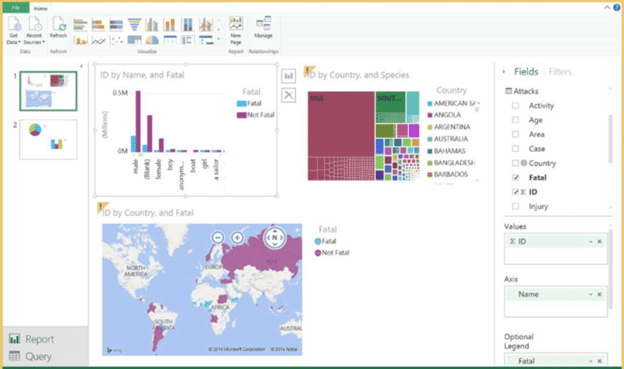Open dropdown arrow for Name in Axis
The image size is (624, 369).
click(x=591, y=295)
